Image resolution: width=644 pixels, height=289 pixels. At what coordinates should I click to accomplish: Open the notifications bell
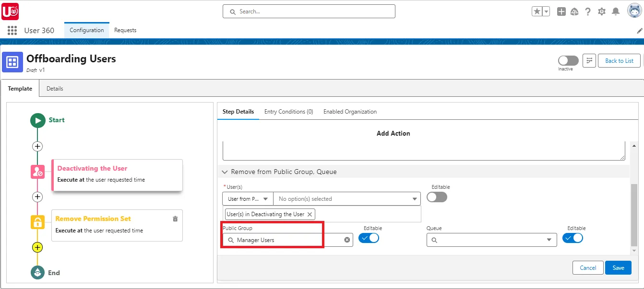616,11
